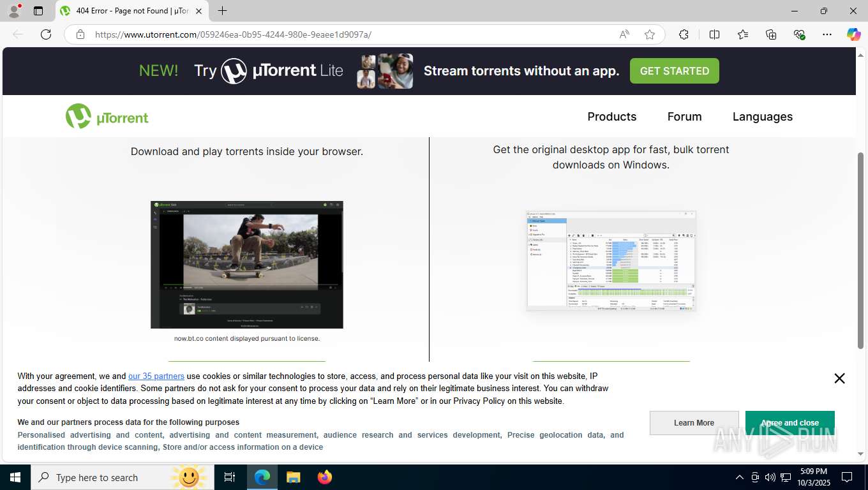Open the Copilot sidebar
Image resolution: width=868 pixels, height=490 pixels.
pyautogui.click(x=853, y=34)
